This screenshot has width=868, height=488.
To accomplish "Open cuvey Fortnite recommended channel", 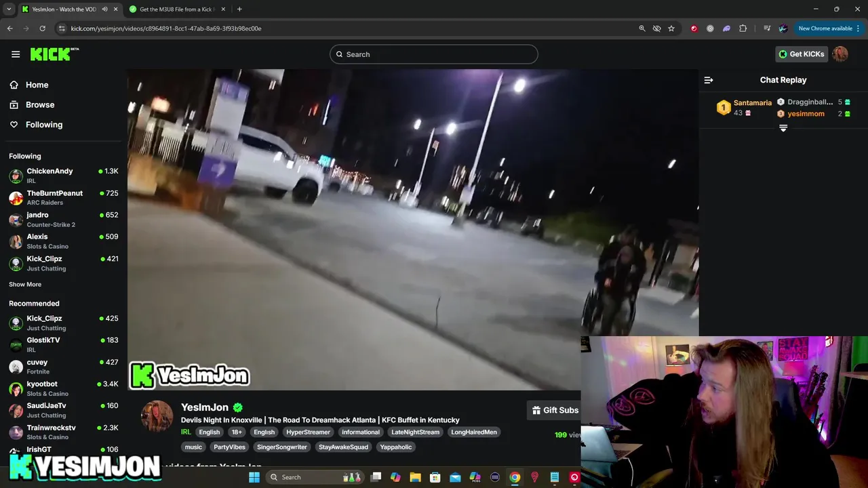I will [64, 366].
